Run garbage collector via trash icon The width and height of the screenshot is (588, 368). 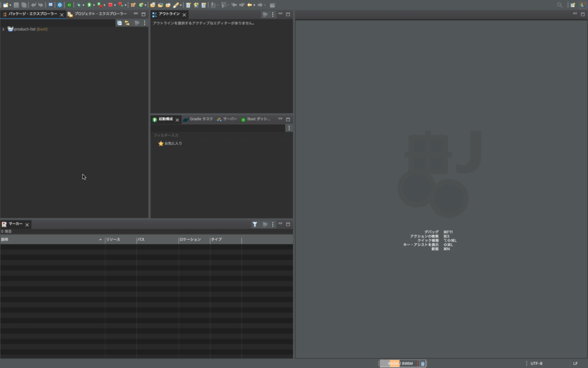(423, 363)
